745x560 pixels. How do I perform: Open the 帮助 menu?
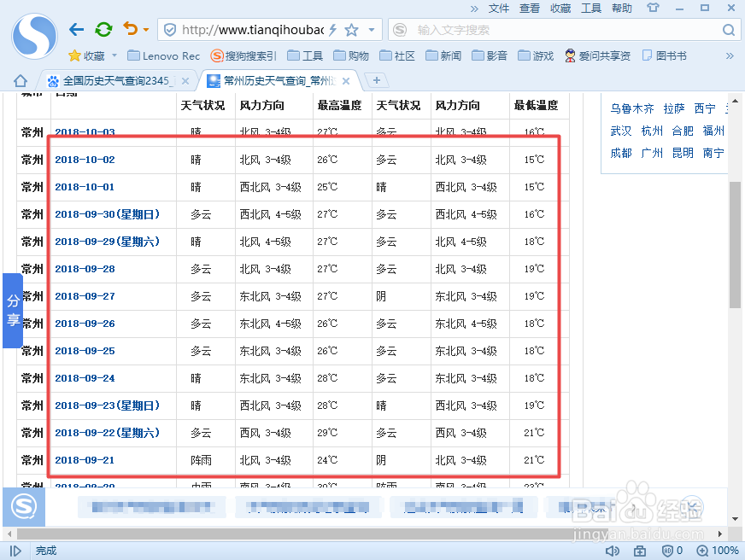tap(622, 9)
